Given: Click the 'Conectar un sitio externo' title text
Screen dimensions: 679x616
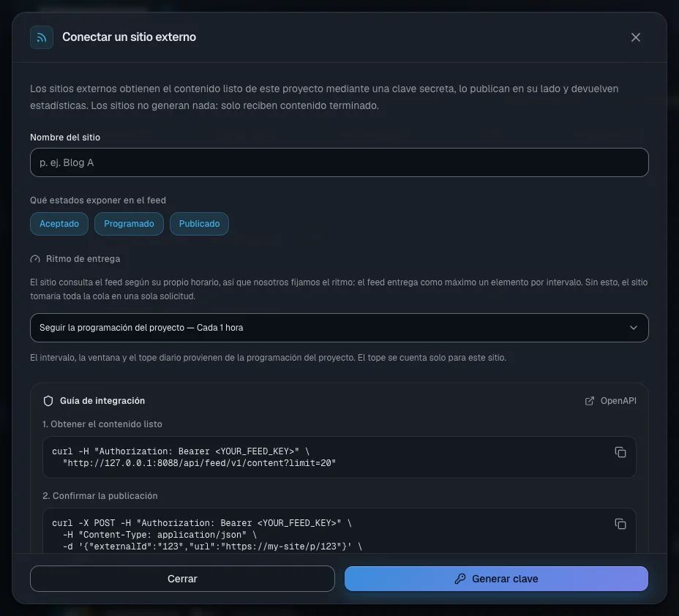Looking at the screenshot, I should click(129, 37).
